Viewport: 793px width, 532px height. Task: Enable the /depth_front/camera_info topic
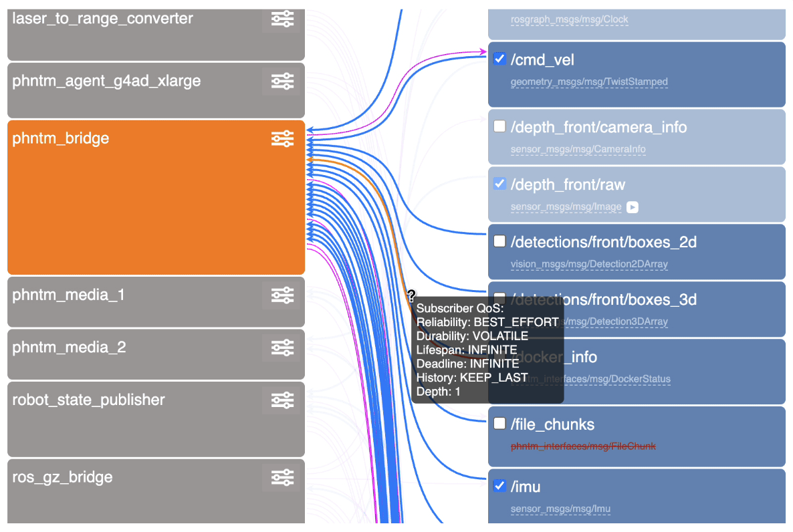click(499, 126)
